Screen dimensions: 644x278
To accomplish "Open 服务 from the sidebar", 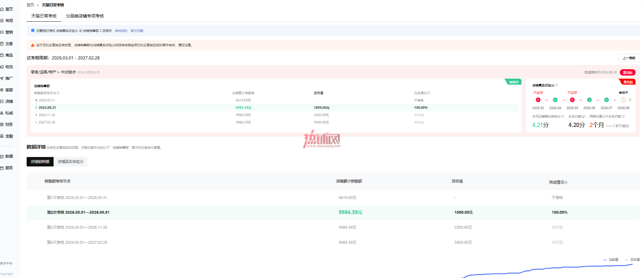I will tap(7, 168).
